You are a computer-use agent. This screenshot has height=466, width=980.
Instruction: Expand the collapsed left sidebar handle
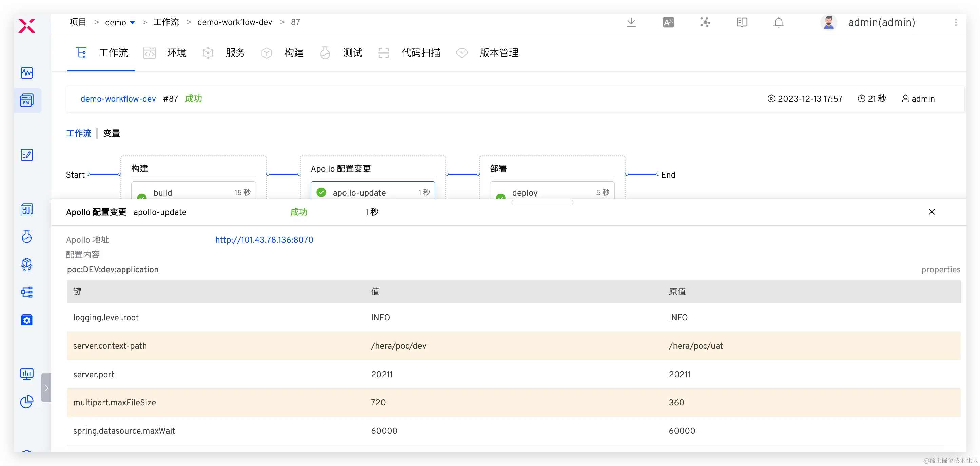pos(46,387)
